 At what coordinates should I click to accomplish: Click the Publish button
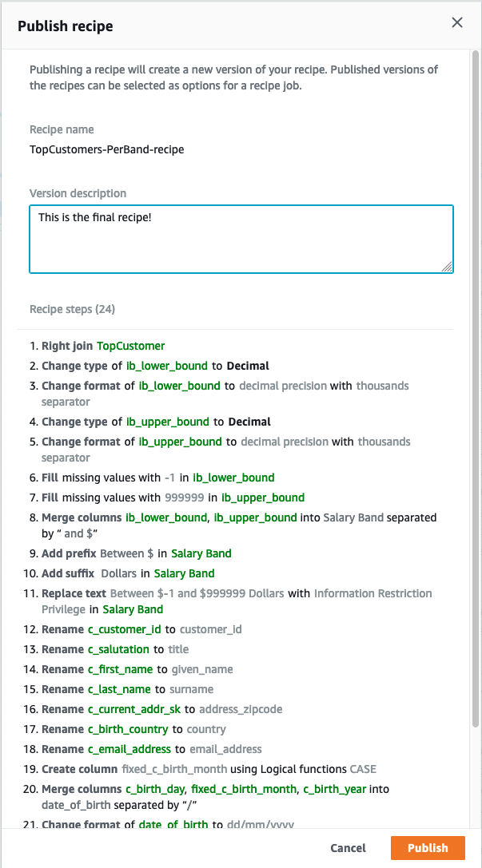[428, 847]
